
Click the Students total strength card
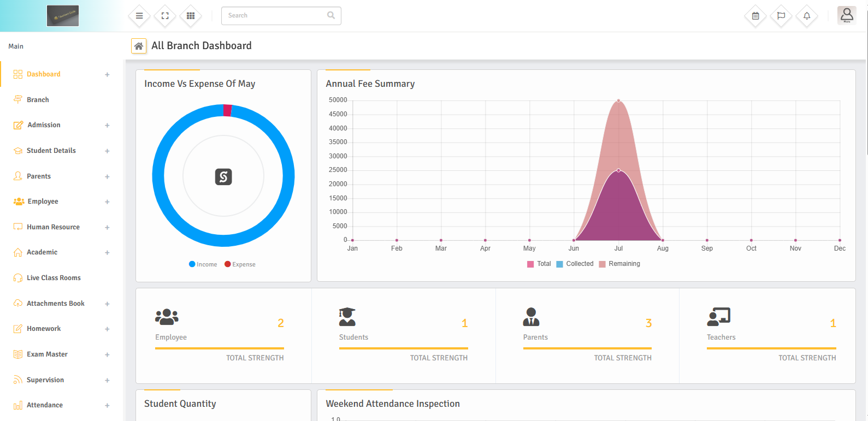coord(403,335)
